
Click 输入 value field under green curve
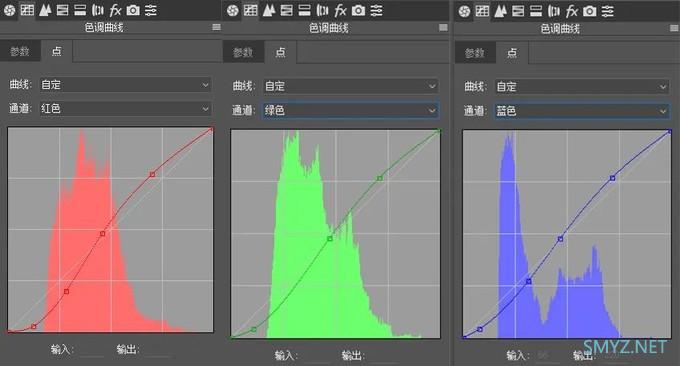pyautogui.click(x=316, y=356)
